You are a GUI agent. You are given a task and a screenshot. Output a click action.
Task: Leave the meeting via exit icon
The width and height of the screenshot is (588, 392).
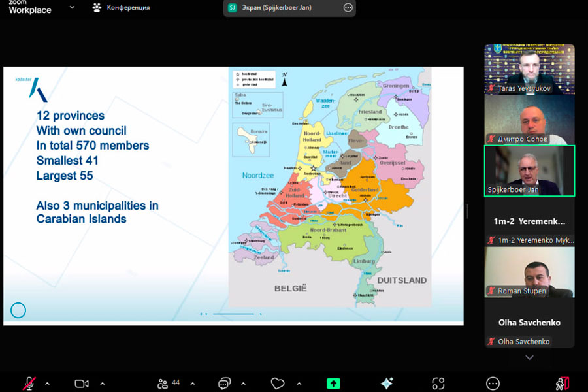point(562,384)
